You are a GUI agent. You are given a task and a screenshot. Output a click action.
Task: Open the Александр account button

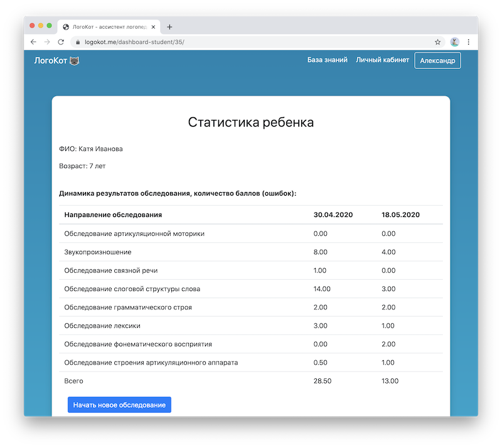point(437,60)
